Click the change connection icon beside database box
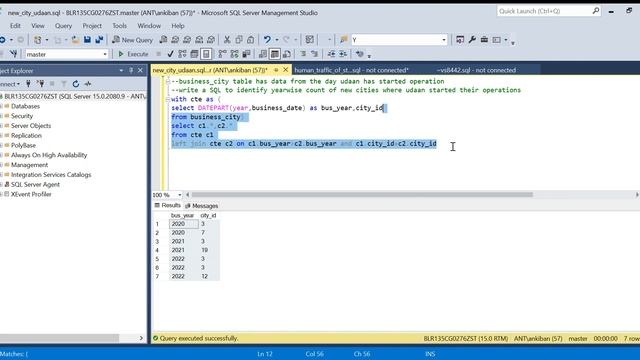 [13, 54]
